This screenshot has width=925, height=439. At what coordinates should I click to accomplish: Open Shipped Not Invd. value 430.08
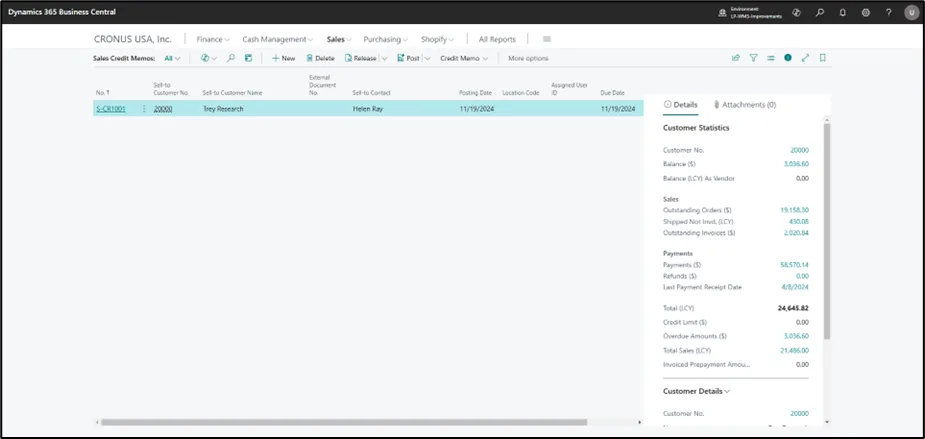pyautogui.click(x=799, y=221)
